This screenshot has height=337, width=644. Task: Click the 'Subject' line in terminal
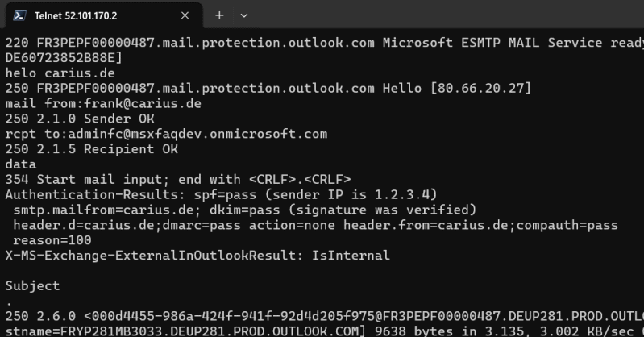coord(32,285)
